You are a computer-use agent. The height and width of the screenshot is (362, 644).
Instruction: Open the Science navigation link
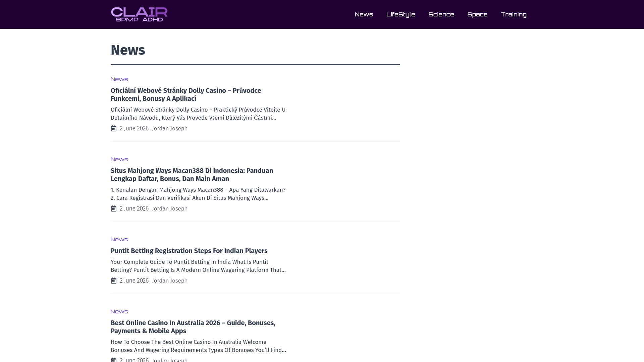pyautogui.click(x=441, y=14)
